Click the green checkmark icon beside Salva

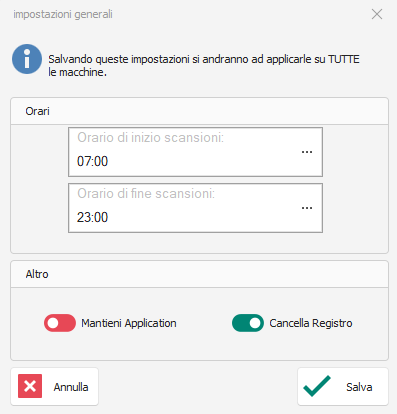[317, 386]
